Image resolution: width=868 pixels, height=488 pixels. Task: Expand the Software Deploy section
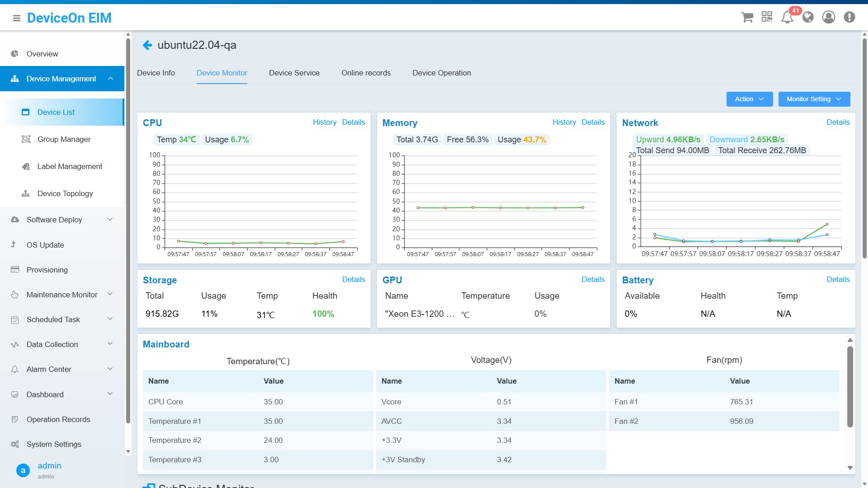click(x=54, y=220)
